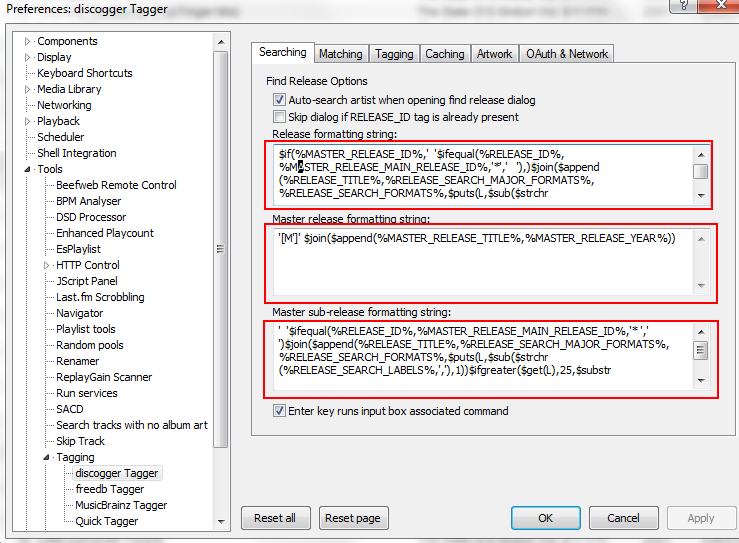
Task: Collapse the Tagging tree node
Action: [46, 457]
